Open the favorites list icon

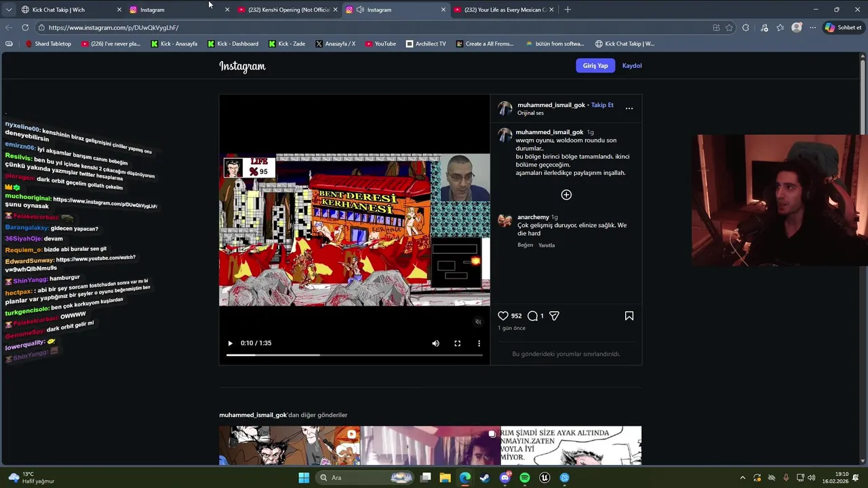[x=781, y=28]
